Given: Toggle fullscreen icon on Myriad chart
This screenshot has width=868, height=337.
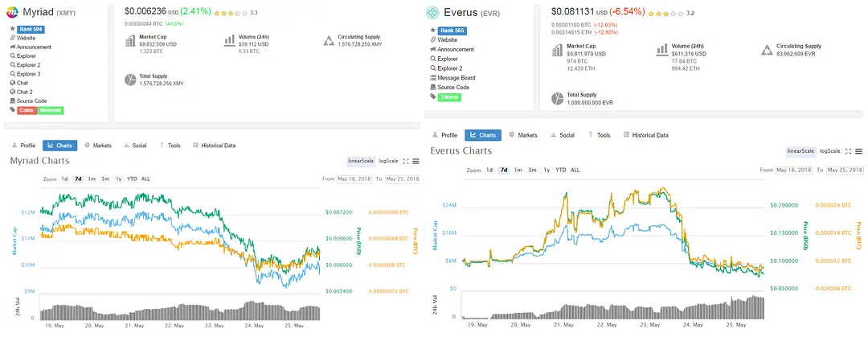Looking at the screenshot, I should point(406,162).
